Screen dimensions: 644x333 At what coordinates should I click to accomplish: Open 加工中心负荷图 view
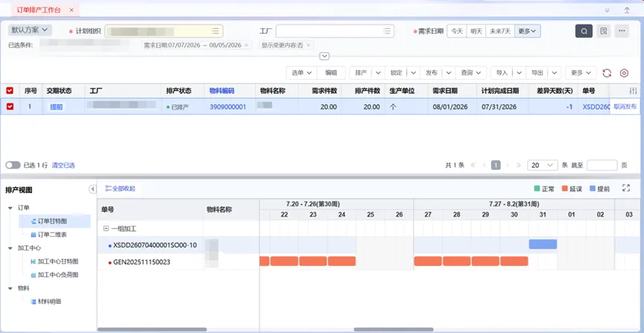coord(54,275)
